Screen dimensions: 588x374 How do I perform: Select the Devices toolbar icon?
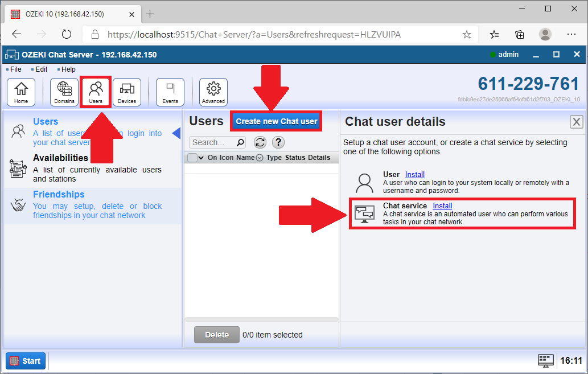click(x=126, y=91)
